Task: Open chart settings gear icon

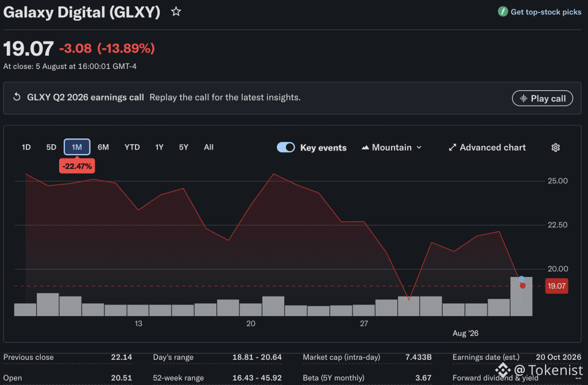Action: click(555, 148)
